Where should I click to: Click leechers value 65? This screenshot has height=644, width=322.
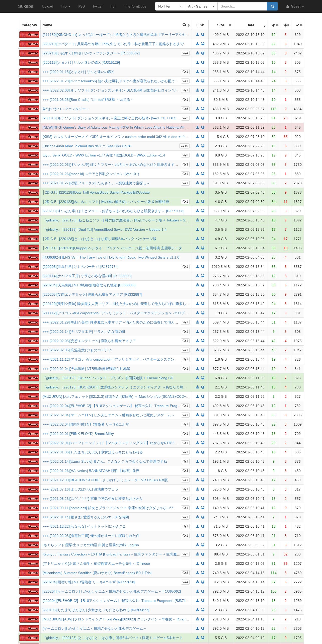(x=286, y=137)
